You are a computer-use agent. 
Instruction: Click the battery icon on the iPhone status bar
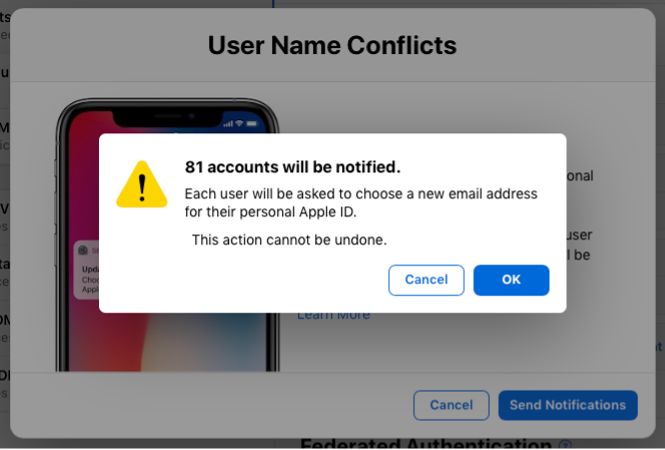tap(252, 122)
